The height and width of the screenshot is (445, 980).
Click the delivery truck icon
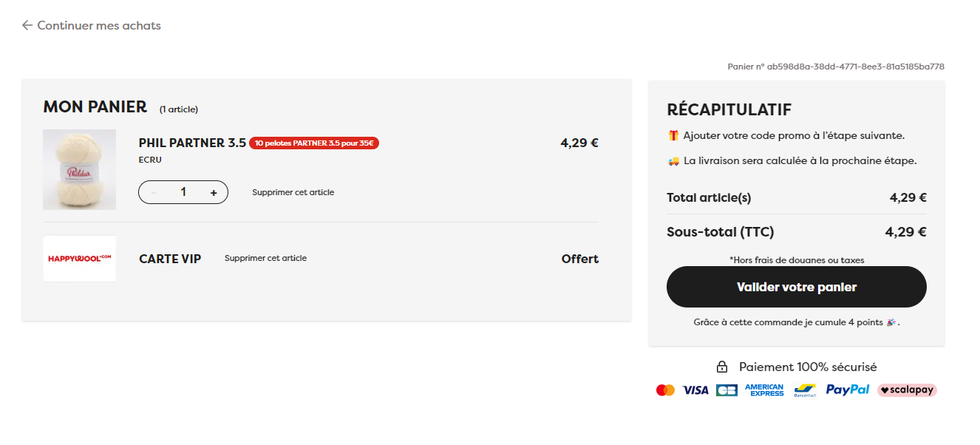pos(673,160)
